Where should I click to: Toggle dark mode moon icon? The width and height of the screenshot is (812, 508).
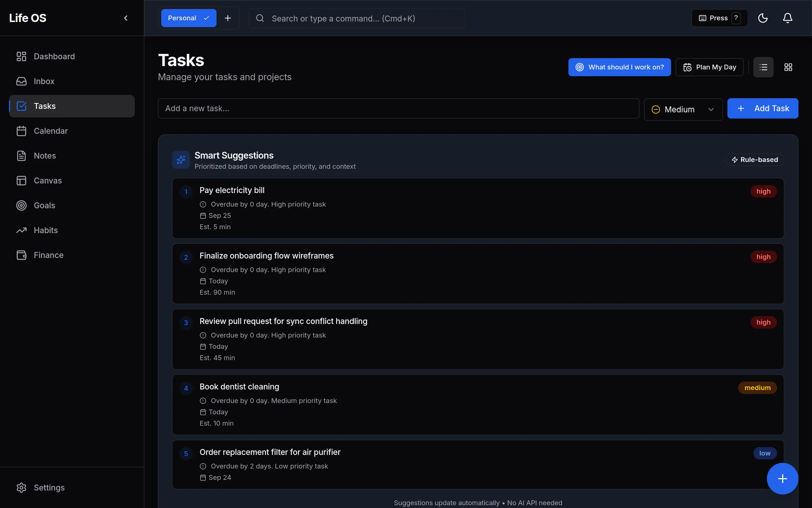(763, 18)
